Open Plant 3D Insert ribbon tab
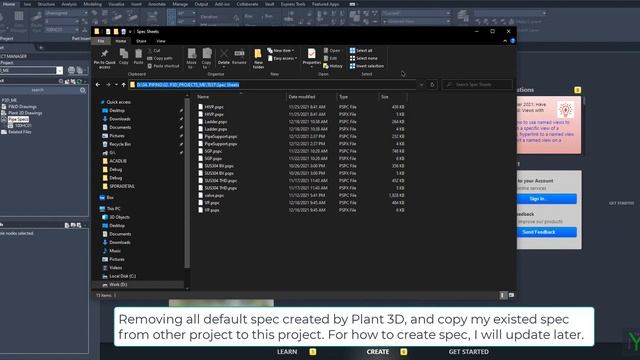640x360 pixels. 136,4
